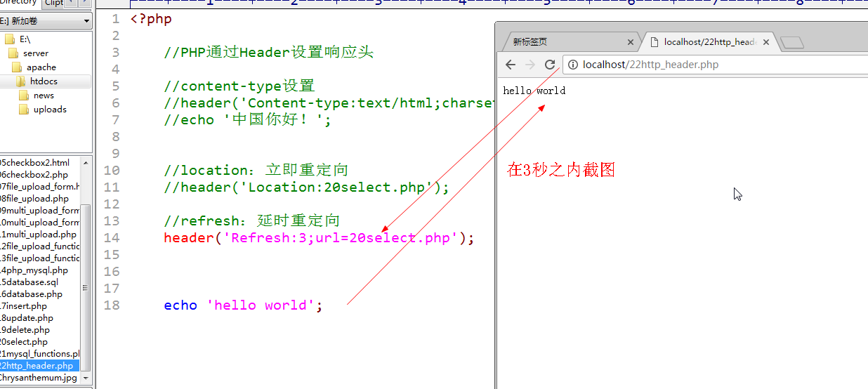Click the Location header comment on line 11
Screen dimensions: 868x389
click(x=306, y=187)
